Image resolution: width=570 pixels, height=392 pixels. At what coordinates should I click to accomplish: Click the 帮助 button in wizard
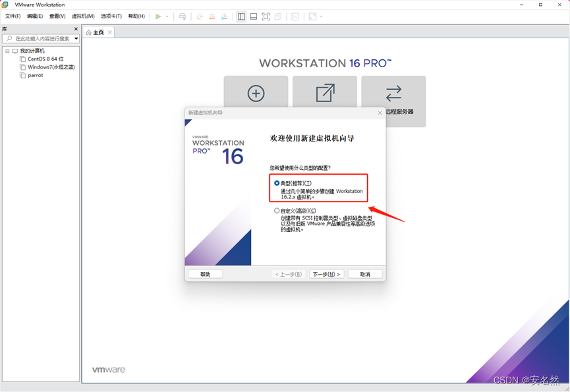click(x=206, y=274)
